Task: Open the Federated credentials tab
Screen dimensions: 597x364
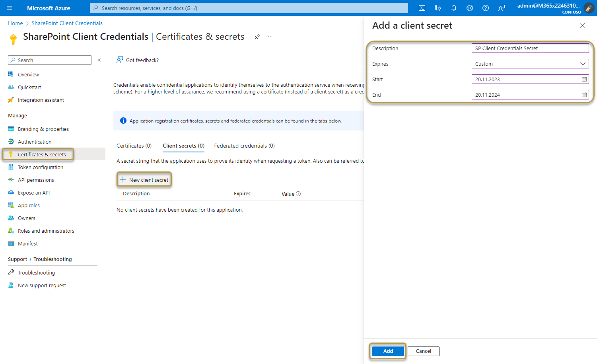Action: tap(244, 146)
